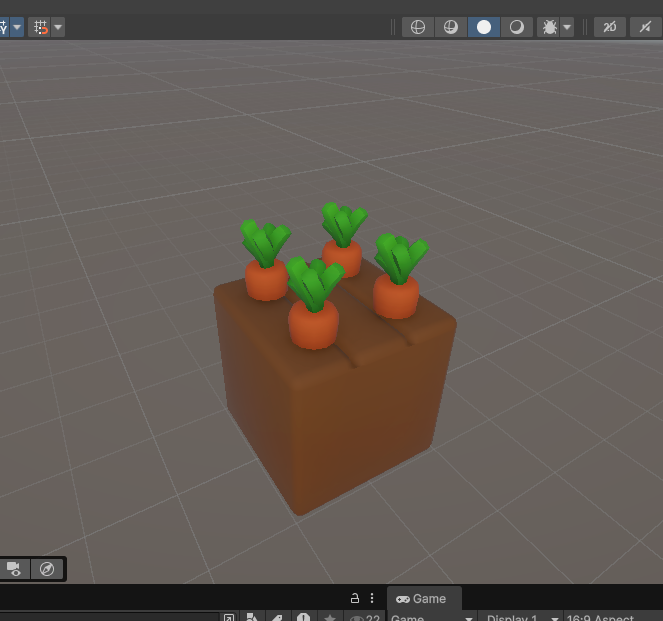This screenshot has width=663, height=621.
Task: Open the Display 1 dropdown
Action: (518, 617)
